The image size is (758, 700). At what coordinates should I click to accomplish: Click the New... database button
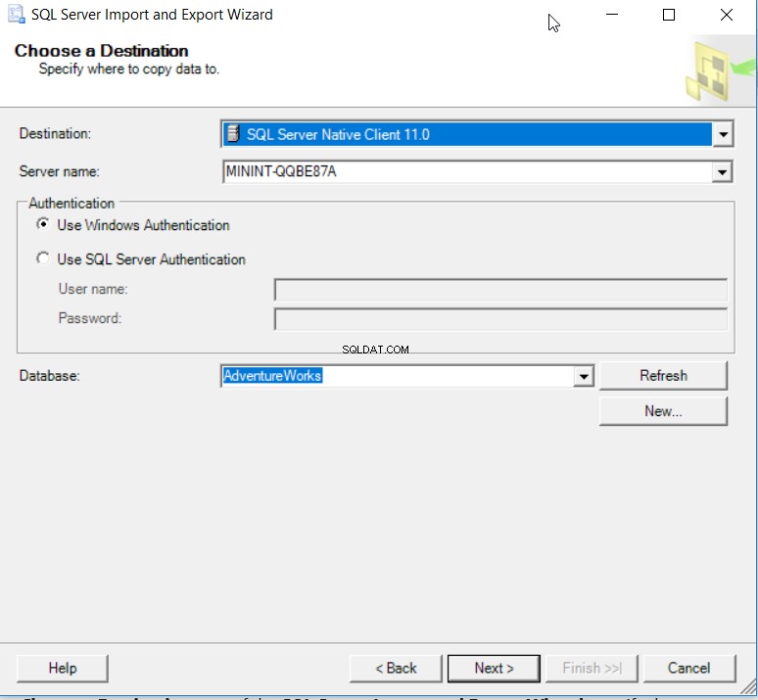[663, 411]
